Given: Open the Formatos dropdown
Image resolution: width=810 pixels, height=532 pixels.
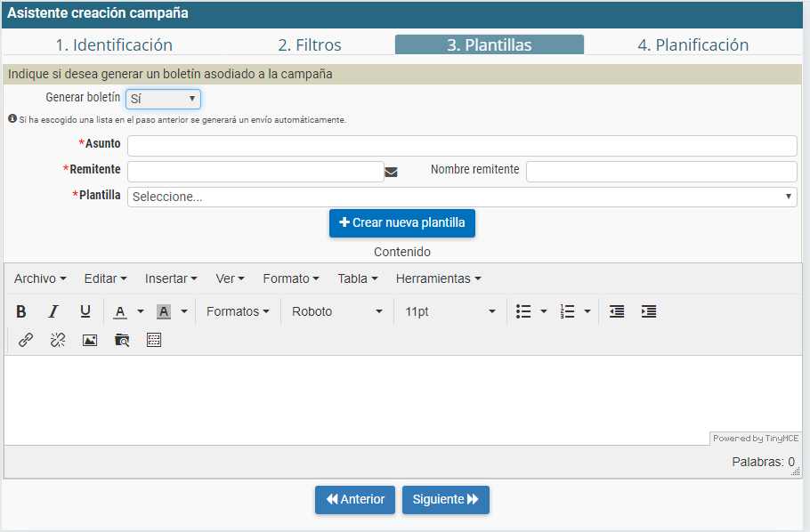Looking at the screenshot, I should (x=238, y=311).
